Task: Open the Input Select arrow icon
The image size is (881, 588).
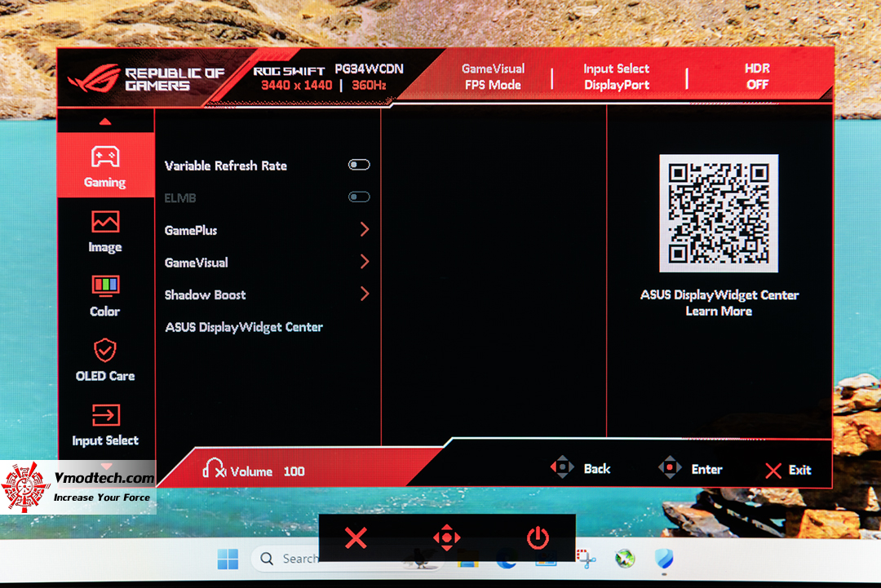Action: (x=105, y=415)
